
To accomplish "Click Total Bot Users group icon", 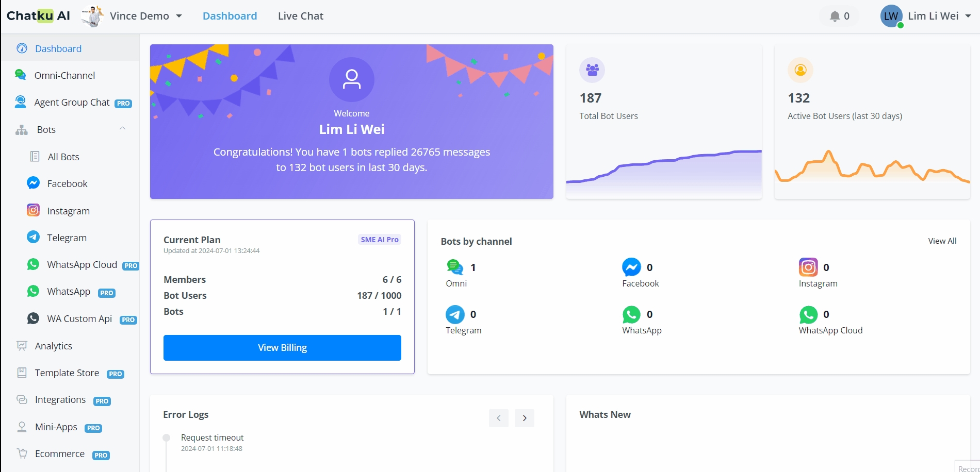I will (x=592, y=70).
